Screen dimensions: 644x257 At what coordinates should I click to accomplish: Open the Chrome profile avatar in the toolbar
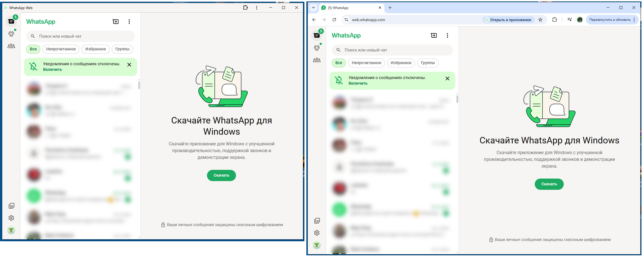pos(580,20)
